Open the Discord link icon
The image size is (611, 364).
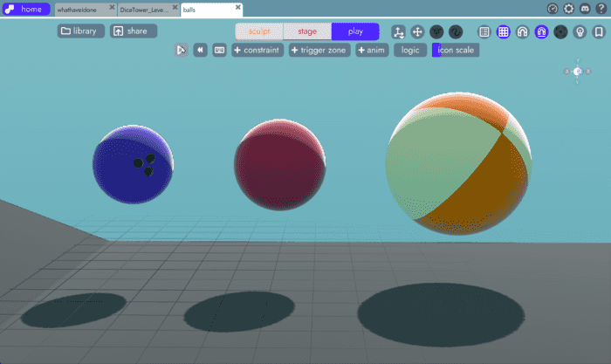(x=585, y=9)
